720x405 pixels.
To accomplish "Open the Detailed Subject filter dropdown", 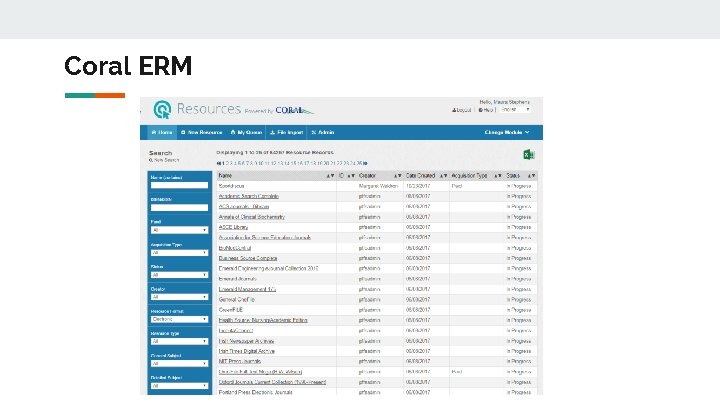I will (x=180, y=386).
